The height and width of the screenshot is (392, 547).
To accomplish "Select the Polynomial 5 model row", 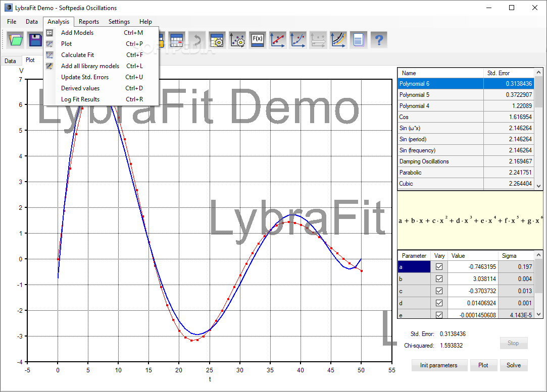I will (466, 95).
